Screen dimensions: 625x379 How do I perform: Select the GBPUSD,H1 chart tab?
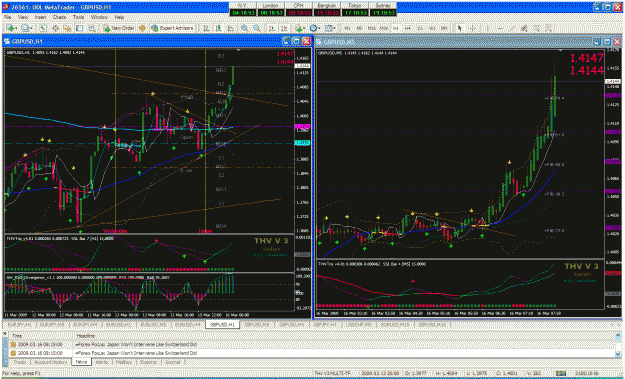222,325
